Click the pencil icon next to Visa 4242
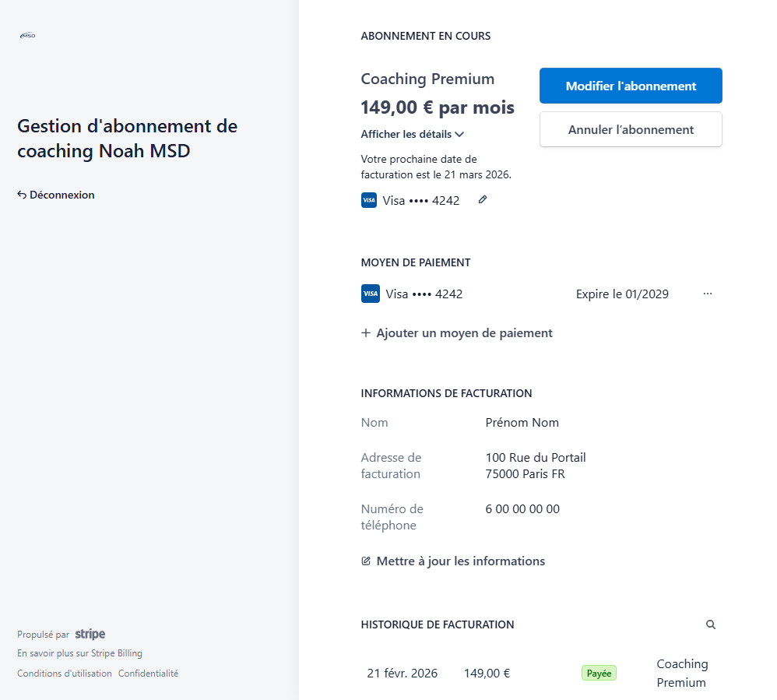Viewport: 777px width, 700px height. [483, 200]
